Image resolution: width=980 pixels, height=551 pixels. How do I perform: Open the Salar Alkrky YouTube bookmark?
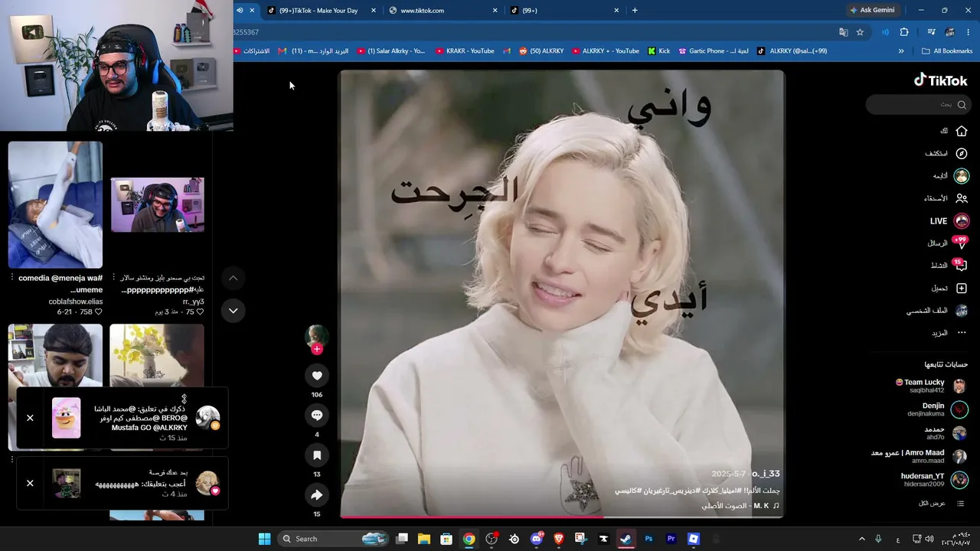[x=390, y=51]
